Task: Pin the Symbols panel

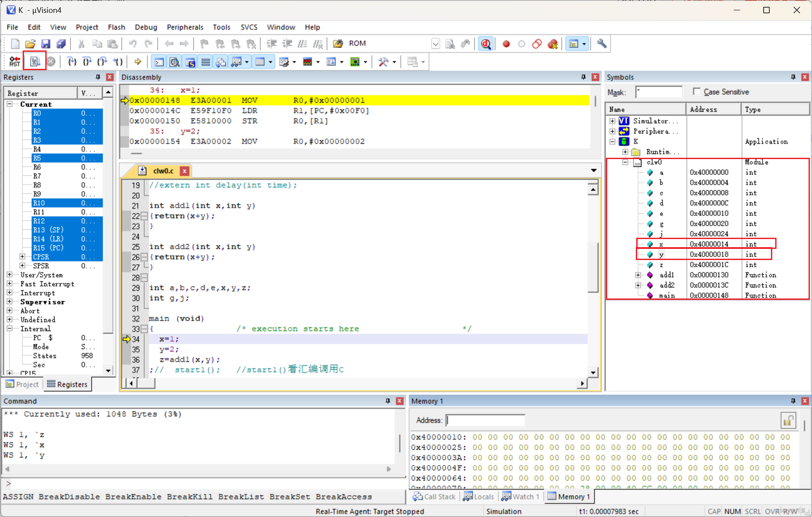Action: [x=793, y=77]
